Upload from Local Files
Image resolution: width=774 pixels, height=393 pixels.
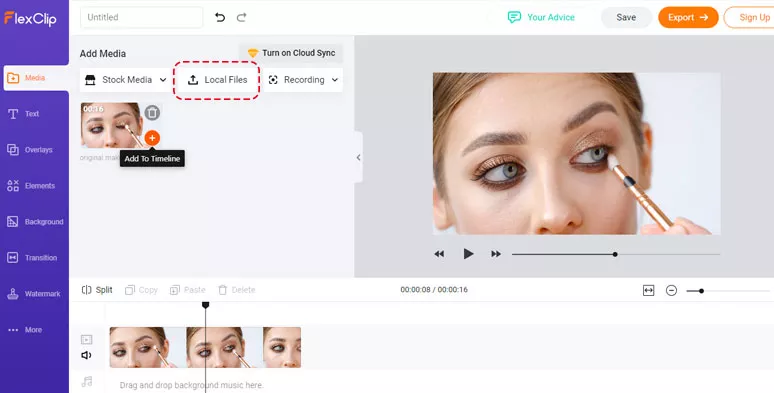pos(217,80)
